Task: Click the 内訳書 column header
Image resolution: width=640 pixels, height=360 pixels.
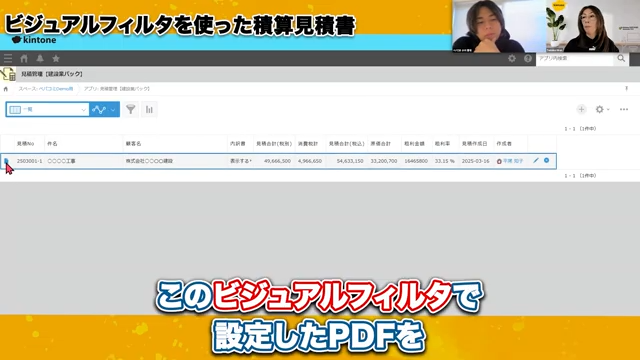Action: point(238,144)
